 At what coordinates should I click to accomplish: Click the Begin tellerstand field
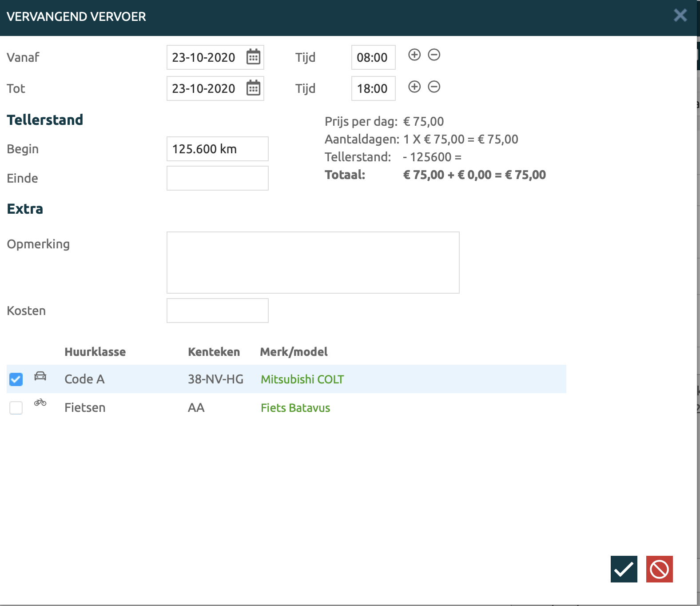coord(217,149)
